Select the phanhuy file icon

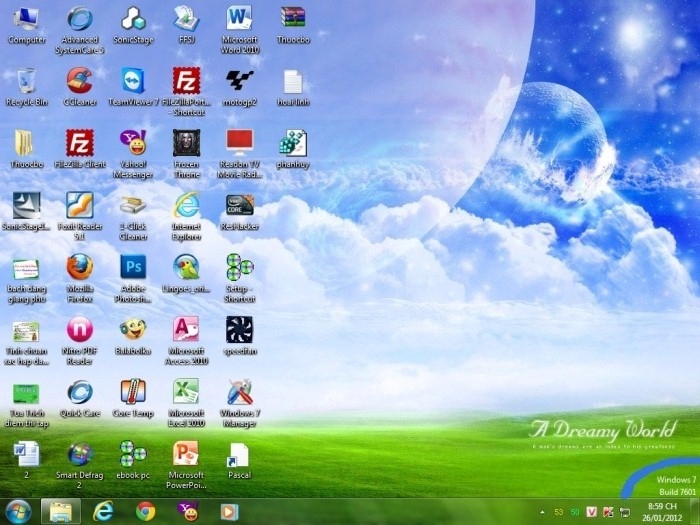tap(293, 149)
